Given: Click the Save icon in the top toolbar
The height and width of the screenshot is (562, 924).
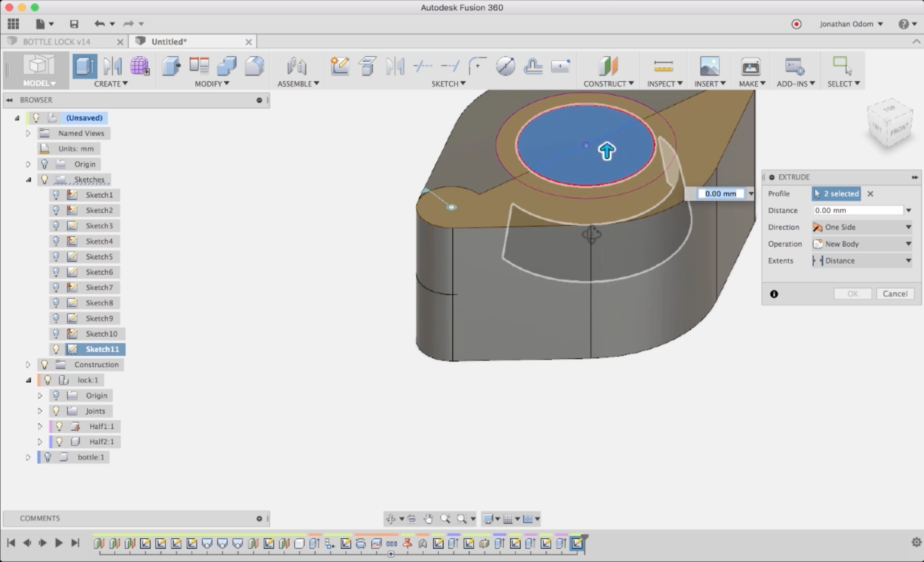Looking at the screenshot, I should [74, 24].
